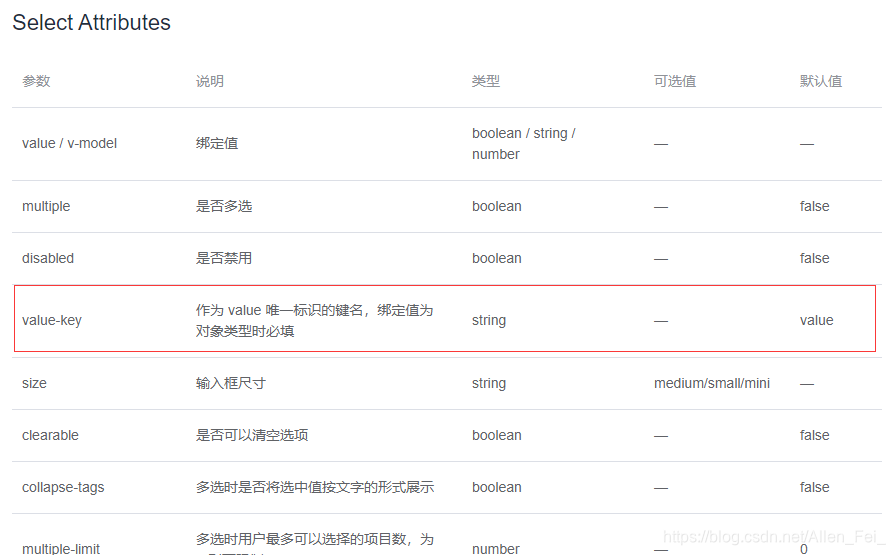This screenshot has height=555, width=895.
Task: Click the 默认值 column header
Action: click(821, 81)
